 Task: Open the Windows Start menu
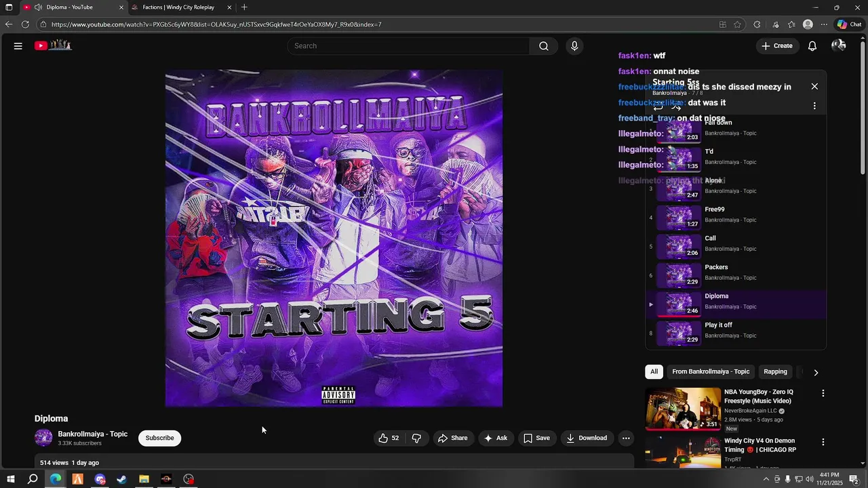coord(11,479)
